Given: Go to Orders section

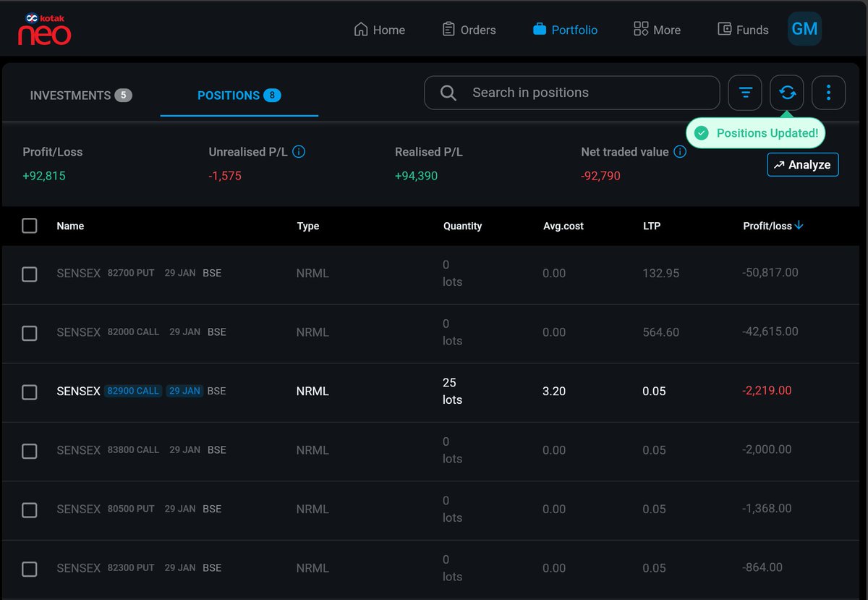Looking at the screenshot, I should coord(469,30).
